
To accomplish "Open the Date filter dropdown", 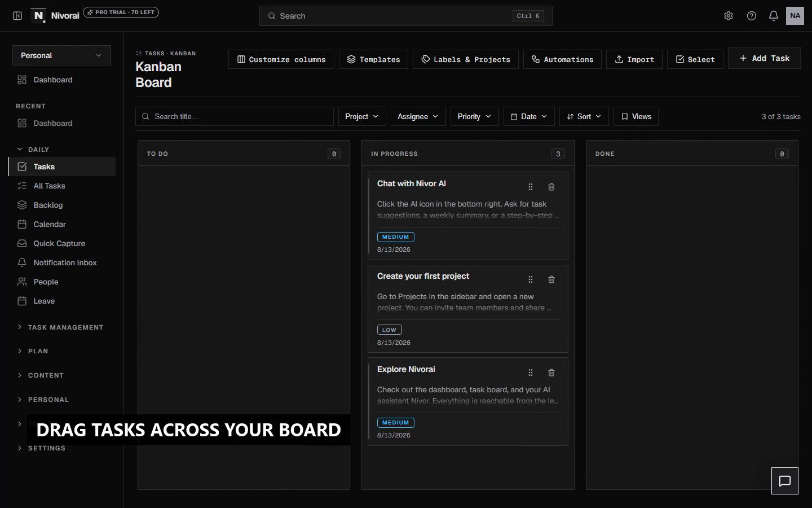I will pyautogui.click(x=529, y=116).
